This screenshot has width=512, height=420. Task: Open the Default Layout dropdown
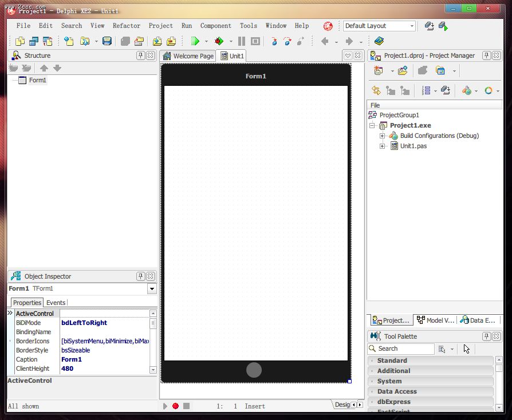412,26
